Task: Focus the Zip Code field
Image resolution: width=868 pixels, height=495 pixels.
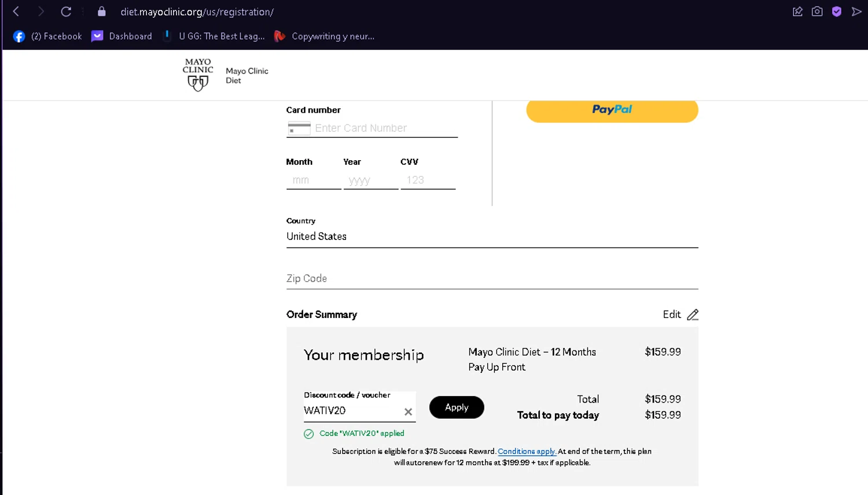Action: click(x=492, y=279)
